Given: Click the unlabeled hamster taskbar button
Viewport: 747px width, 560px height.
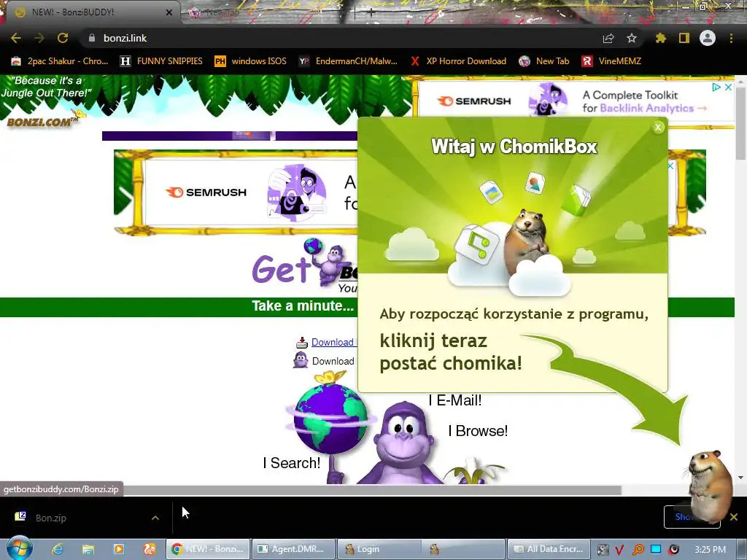Looking at the screenshot, I should (464, 549).
